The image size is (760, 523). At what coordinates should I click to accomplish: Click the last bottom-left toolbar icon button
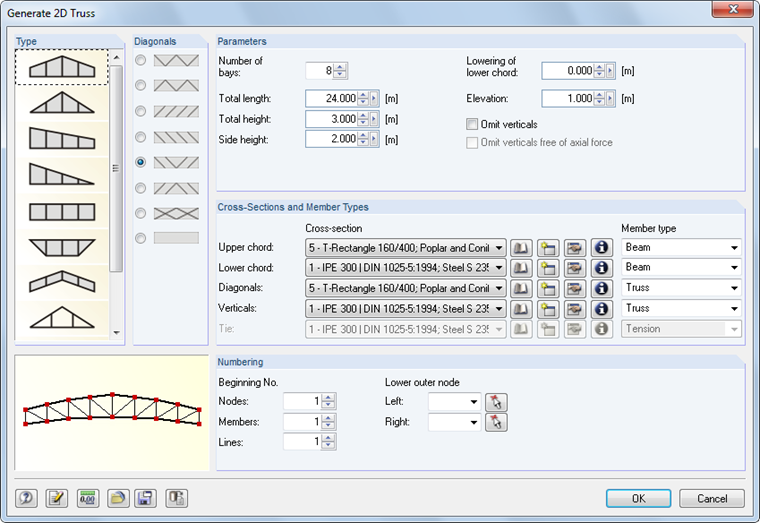[176, 498]
